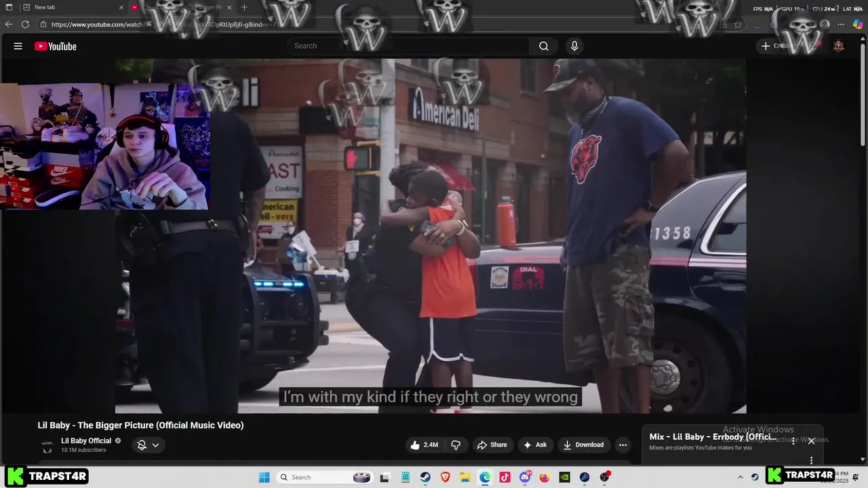Close the New tab tab
The width and height of the screenshot is (868, 488).
tap(121, 7)
